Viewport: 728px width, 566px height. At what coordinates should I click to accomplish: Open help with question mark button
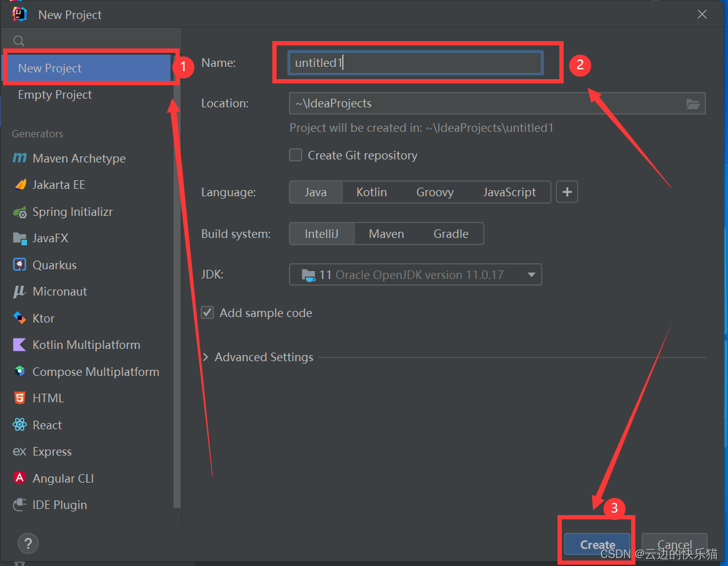[28, 543]
